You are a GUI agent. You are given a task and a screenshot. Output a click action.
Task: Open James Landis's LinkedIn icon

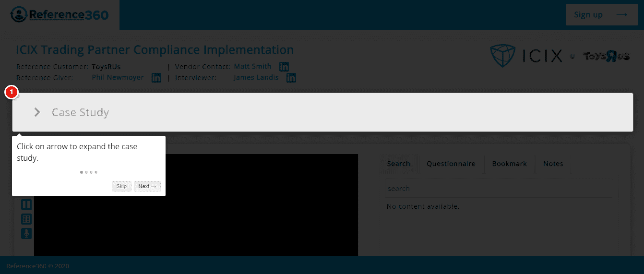click(291, 78)
